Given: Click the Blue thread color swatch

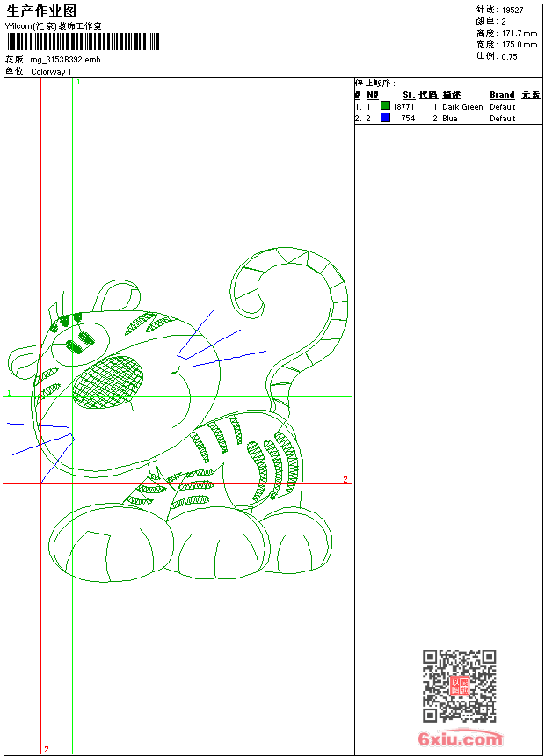Looking at the screenshot, I should click(x=385, y=118).
